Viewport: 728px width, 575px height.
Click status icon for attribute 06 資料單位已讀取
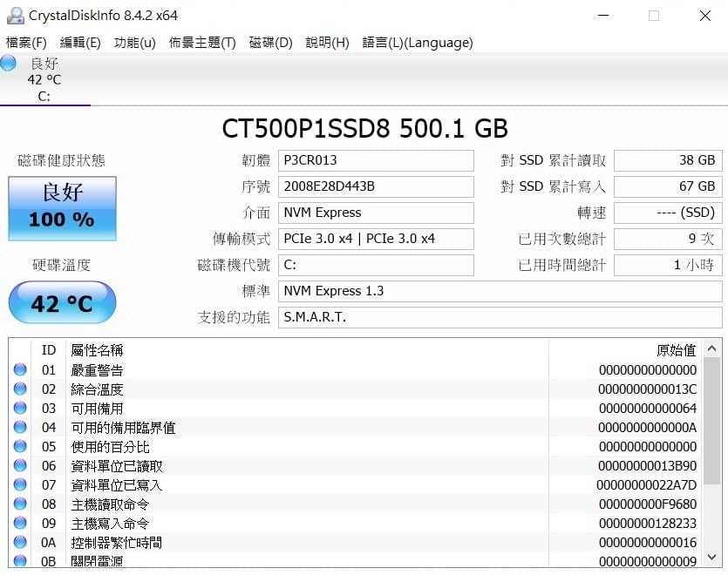20,465
